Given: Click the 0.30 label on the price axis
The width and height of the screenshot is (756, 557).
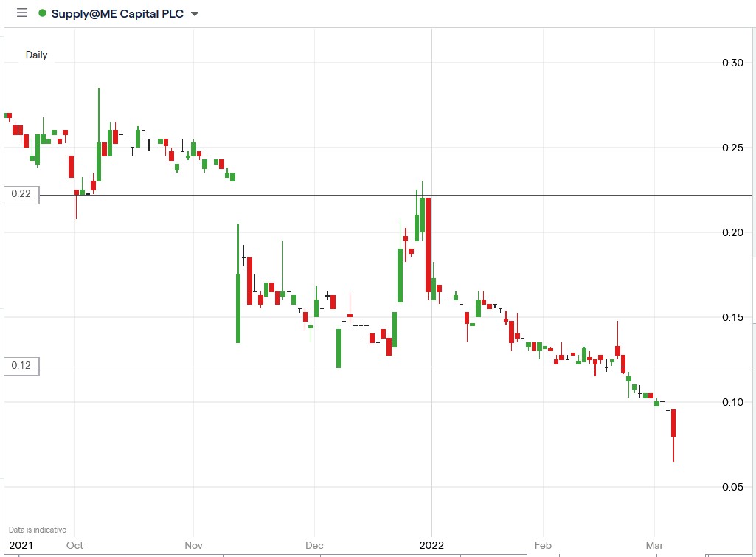Looking at the screenshot, I should point(732,63).
